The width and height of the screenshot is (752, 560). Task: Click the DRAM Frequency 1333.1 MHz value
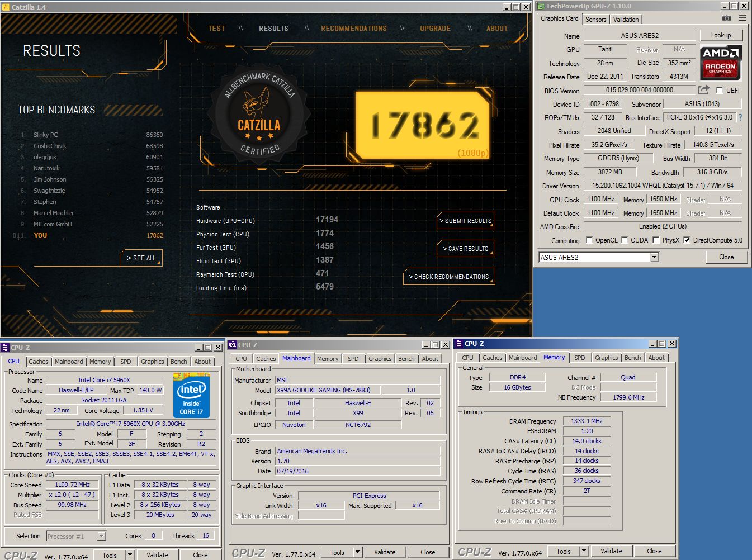click(587, 421)
